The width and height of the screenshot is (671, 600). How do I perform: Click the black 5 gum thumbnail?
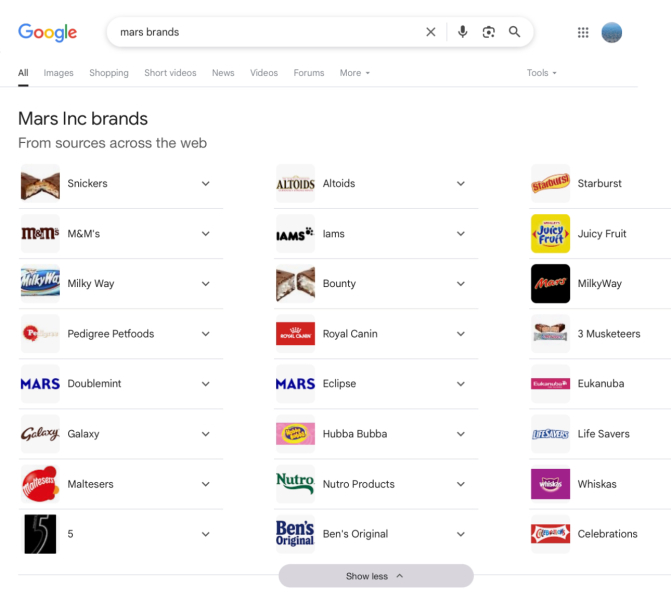pos(40,534)
